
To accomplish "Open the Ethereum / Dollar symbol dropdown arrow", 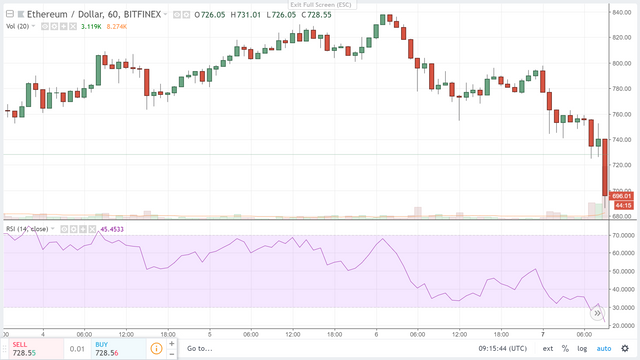I will 165,14.
